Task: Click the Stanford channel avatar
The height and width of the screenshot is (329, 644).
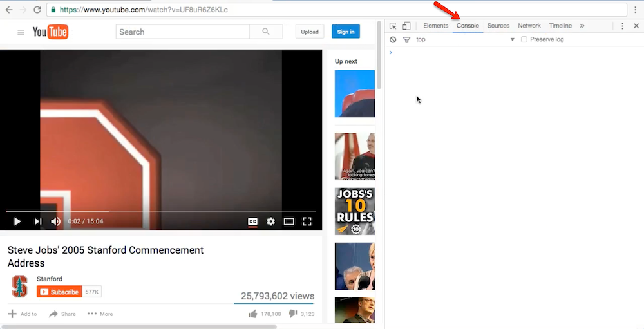Action: [19, 287]
